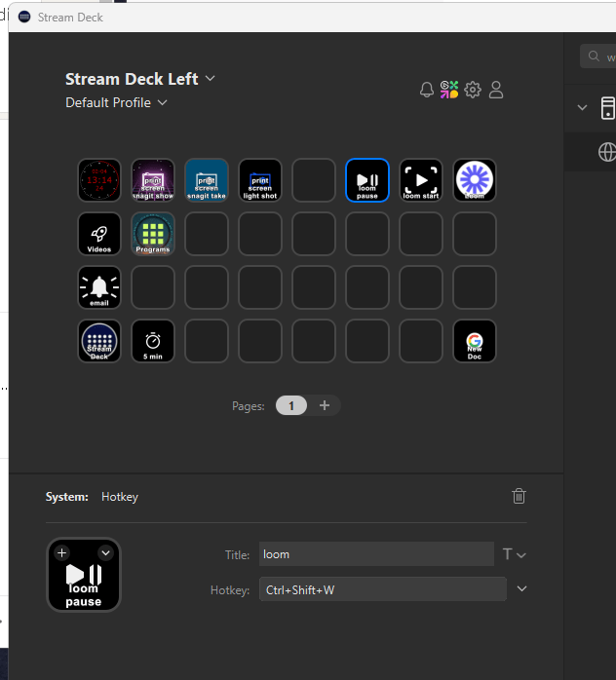The image size is (616, 680).
Task: Click the computer tower icon in right panel
Action: [x=608, y=107]
